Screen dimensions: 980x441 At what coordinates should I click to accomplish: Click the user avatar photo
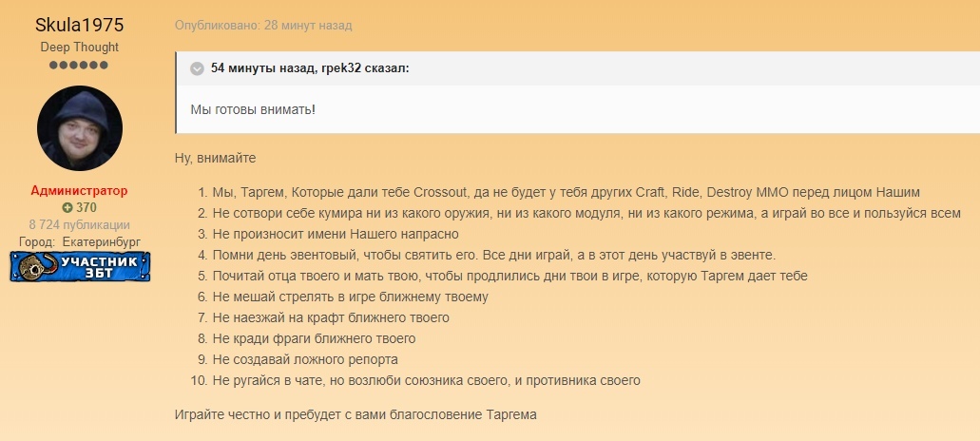click(80, 128)
